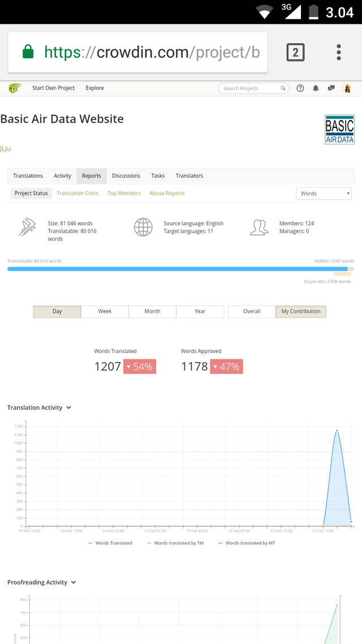Open the Translators tab
Screen dimensions: 362x644
click(x=189, y=176)
